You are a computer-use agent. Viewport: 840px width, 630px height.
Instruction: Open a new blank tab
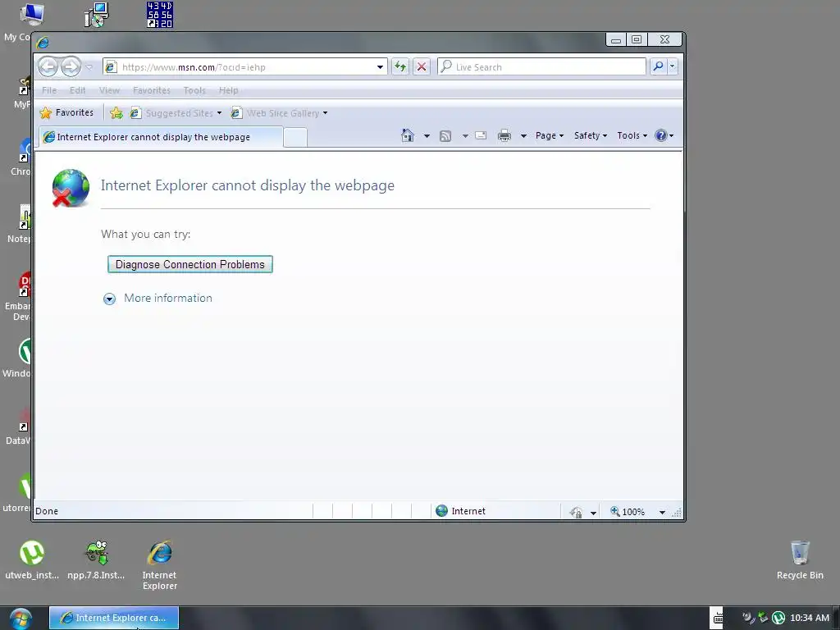[295, 138]
